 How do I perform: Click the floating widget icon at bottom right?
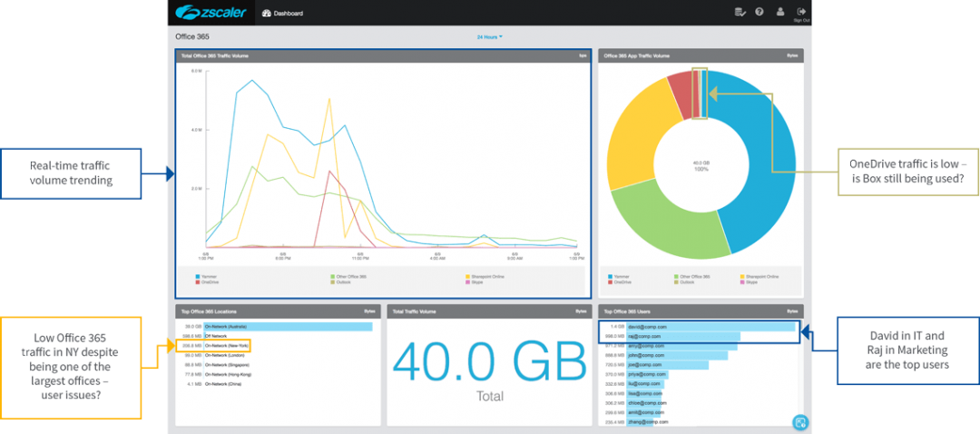click(799, 421)
